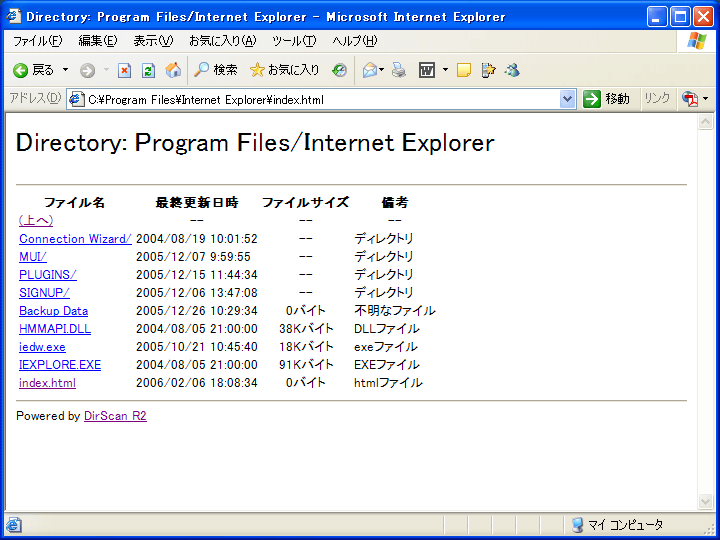Refresh the page with the green arrows icon
This screenshot has width=720, height=540.
click(148, 70)
